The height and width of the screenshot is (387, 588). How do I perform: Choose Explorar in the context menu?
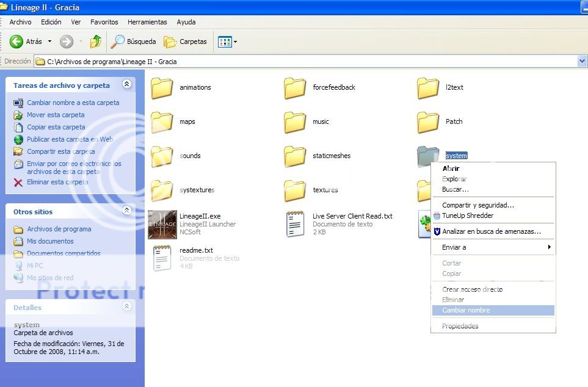[493, 179]
